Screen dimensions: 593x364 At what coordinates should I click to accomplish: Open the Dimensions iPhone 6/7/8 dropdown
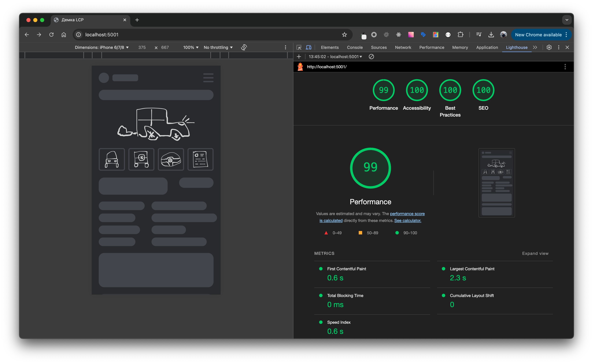point(102,47)
